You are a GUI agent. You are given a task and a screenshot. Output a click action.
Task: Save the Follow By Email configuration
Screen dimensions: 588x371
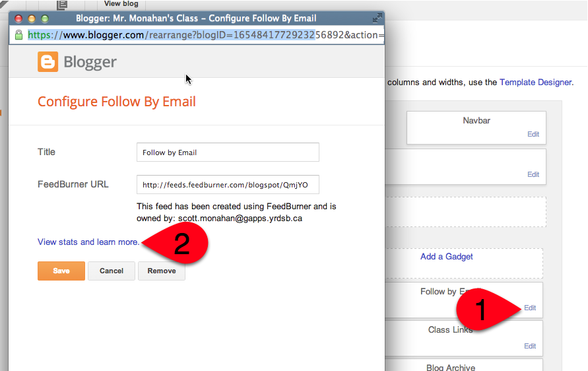[61, 271]
